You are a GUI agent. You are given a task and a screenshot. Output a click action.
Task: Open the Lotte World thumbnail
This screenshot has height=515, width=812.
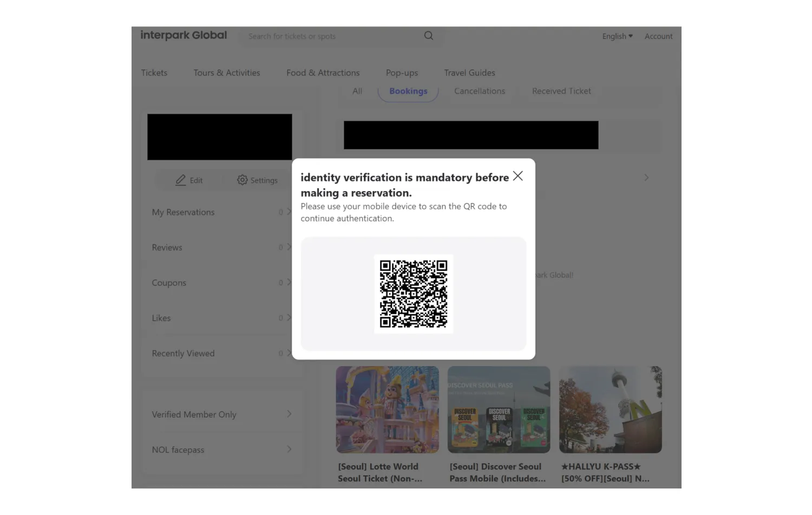point(388,409)
